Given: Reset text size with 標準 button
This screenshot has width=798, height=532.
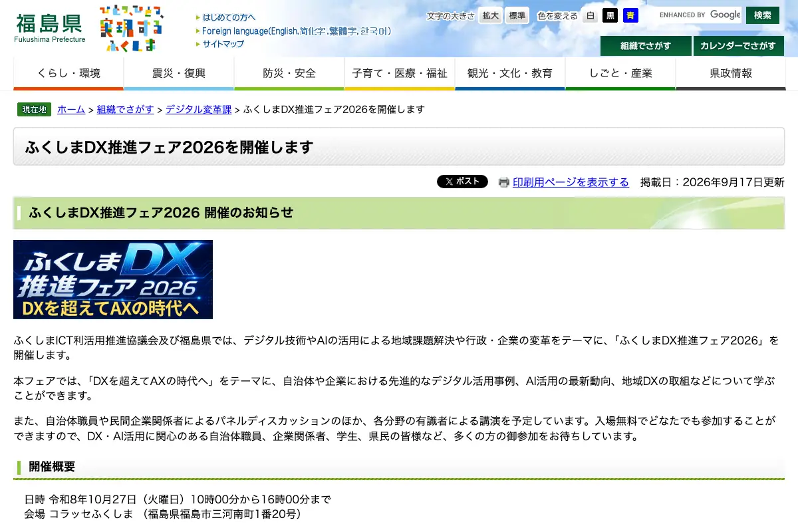Looking at the screenshot, I should click(517, 15).
